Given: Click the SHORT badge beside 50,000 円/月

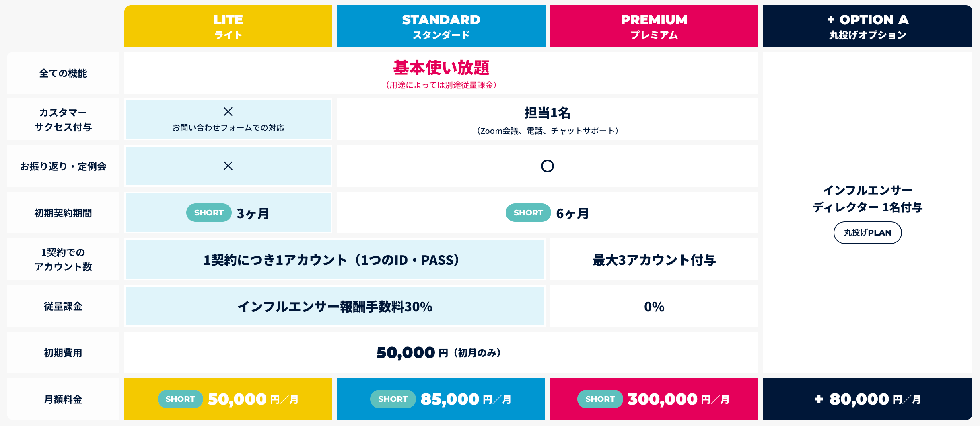Looking at the screenshot, I should click(180, 399).
